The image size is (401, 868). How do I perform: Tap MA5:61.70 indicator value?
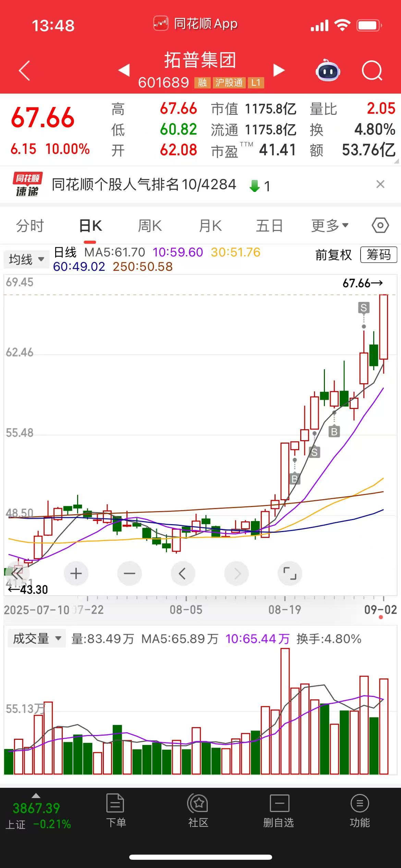[115, 252]
